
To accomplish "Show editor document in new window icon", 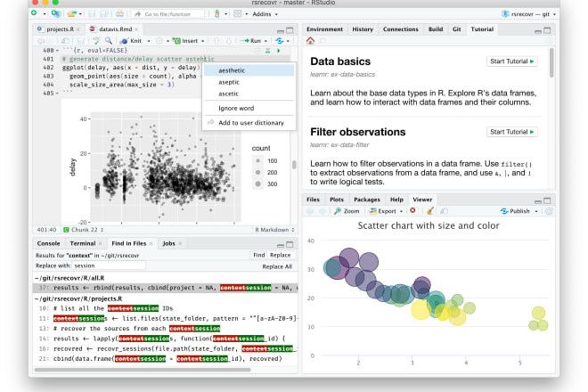I will pyautogui.click(x=65, y=40).
